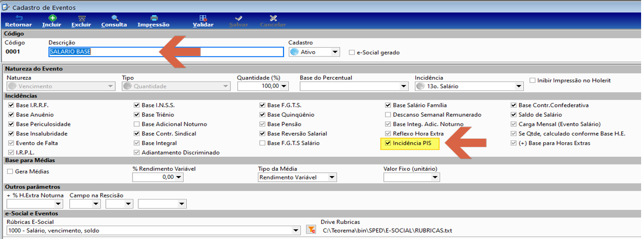Toggle Carga Mensal (Evento Salário) checkbox

pos(513,124)
